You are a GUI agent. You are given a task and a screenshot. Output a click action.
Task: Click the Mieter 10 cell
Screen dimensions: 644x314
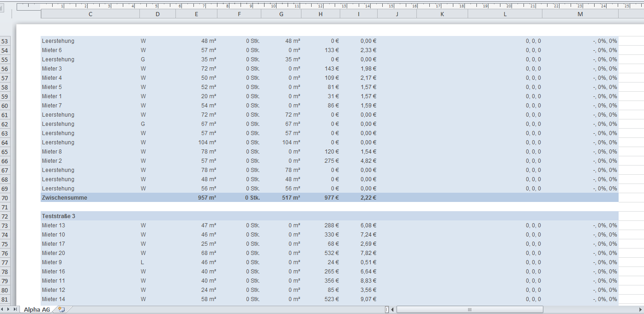click(90, 235)
